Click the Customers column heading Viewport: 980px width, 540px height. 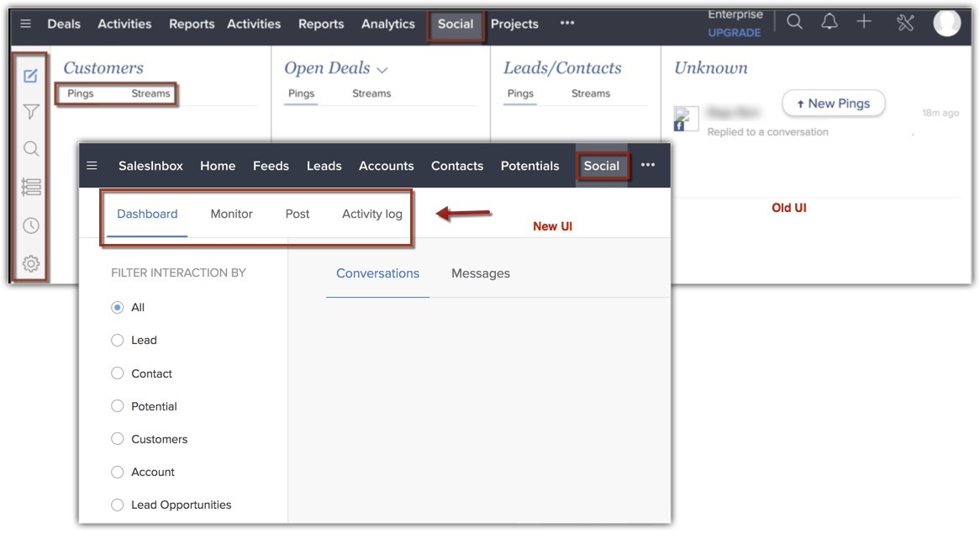[103, 67]
